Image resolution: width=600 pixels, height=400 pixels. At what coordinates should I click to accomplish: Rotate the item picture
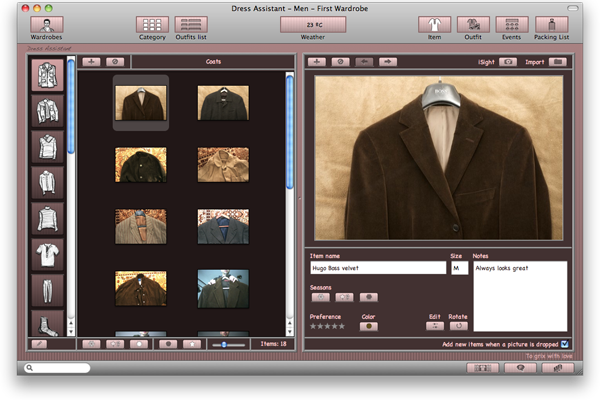tap(459, 326)
